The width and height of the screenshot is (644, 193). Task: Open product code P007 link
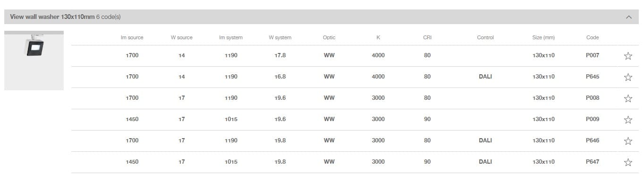[x=592, y=55]
